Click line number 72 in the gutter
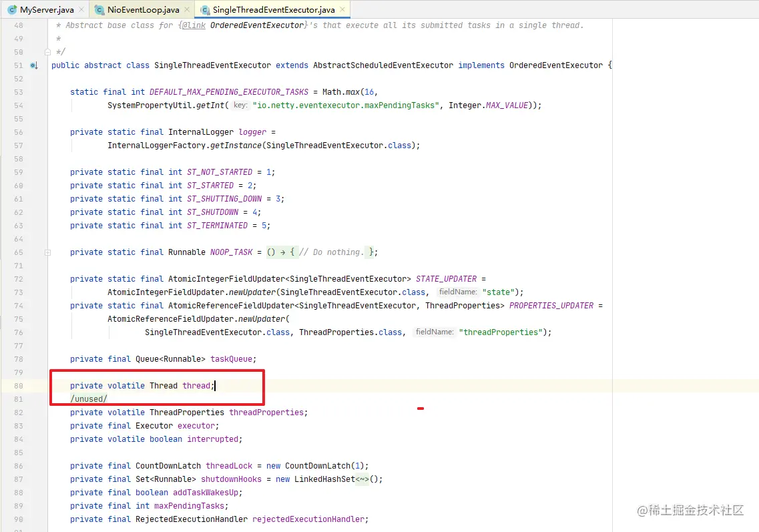Image resolution: width=759 pixels, height=532 pixels. pyautogui.click(x=19, y=279)
